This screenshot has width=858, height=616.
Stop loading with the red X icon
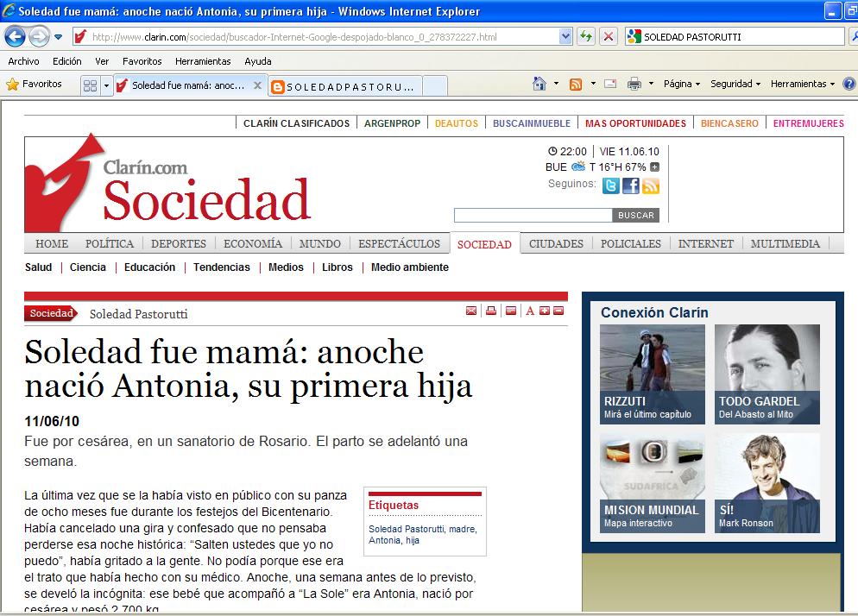(x=608, y=36)
